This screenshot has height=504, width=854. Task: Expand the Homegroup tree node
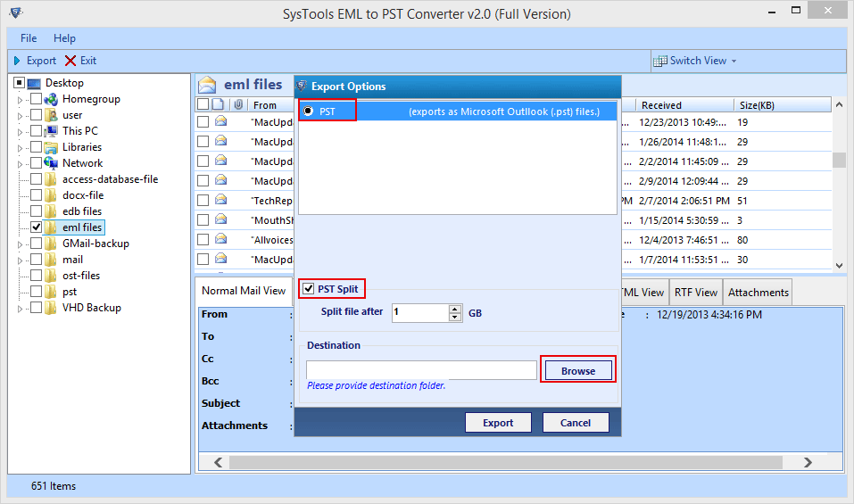coord(21,100)
